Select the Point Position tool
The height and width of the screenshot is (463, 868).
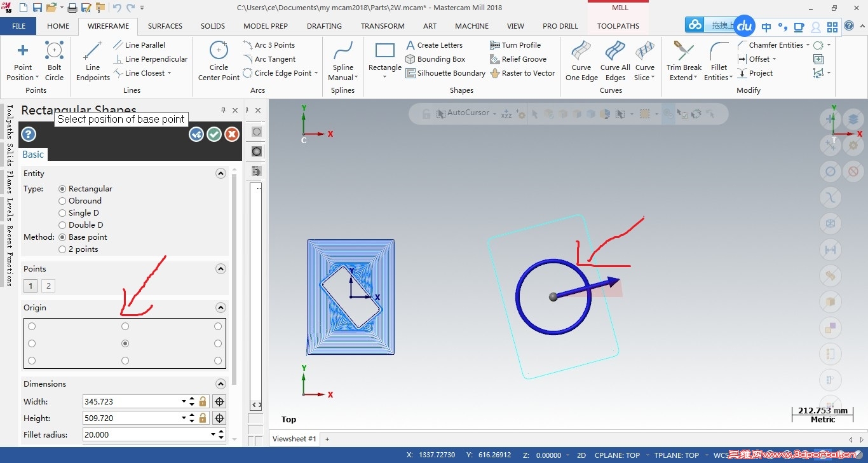(23, 62)
